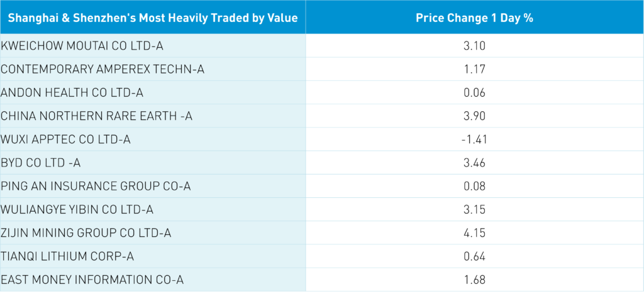Select the KWEICHOW MOUTAI CO LTD-A row
The image size is (644, 294).
tap(86, 46)
